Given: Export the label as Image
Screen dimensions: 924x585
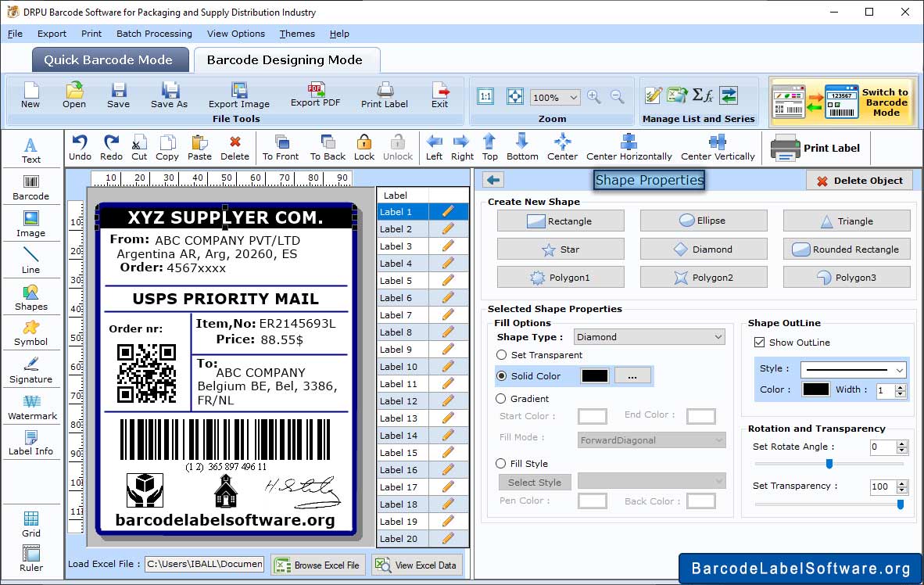Looking at the screenshot, I should (238, 95).
